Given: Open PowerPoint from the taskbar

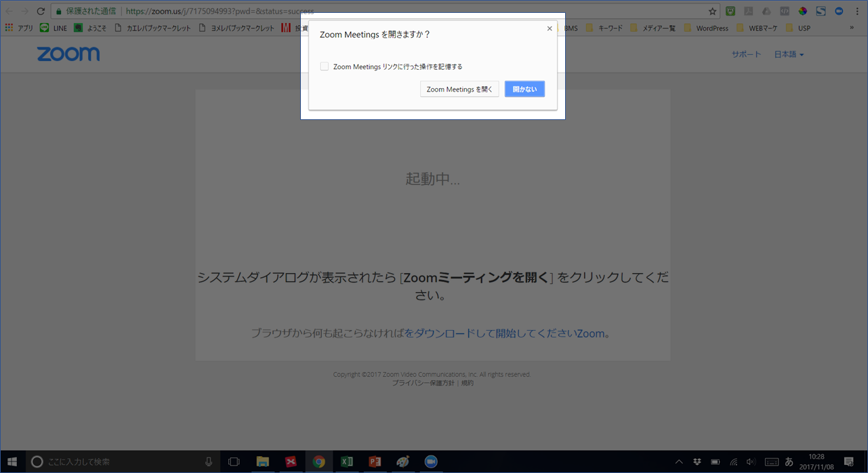Looking at the screenshot, I should pyautogui.click(x=375, y=461).
